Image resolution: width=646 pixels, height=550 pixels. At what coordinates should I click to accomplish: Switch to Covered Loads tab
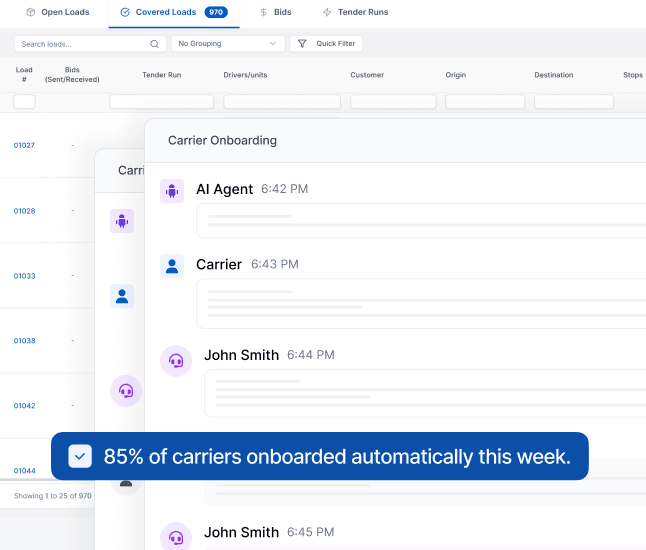(x=174, y=12)
